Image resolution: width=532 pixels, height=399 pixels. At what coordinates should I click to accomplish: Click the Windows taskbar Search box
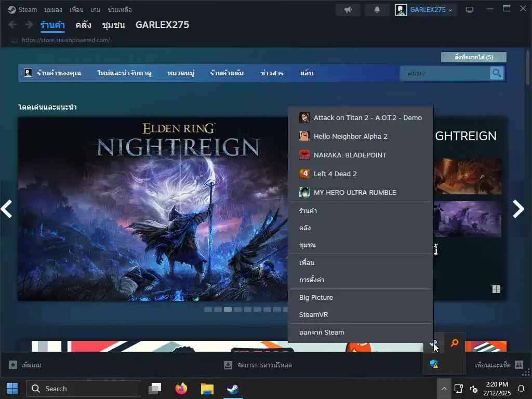(83, 389)
